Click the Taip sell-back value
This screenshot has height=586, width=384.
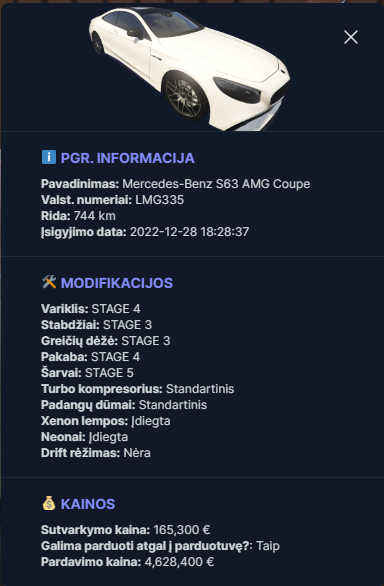pos(268,546)
